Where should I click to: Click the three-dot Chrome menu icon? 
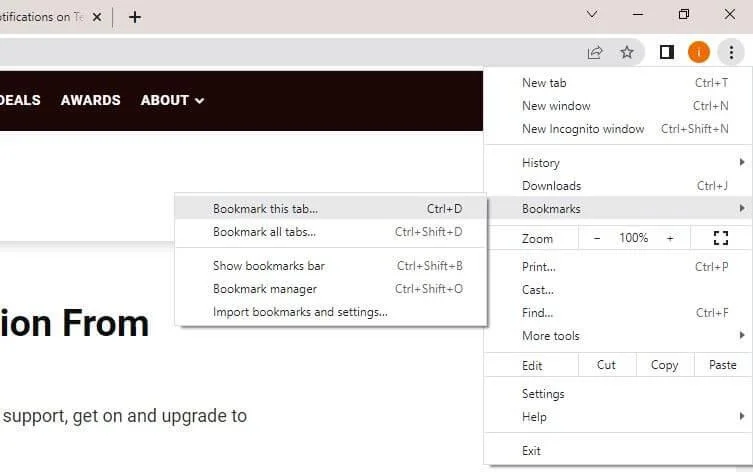click(731, 52)
